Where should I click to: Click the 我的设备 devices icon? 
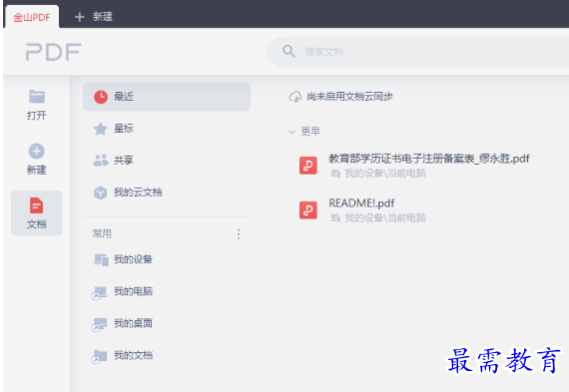point(101,259)
